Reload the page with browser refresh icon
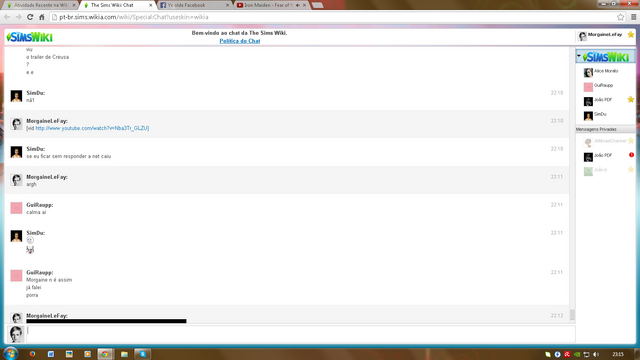 point(30,17)
